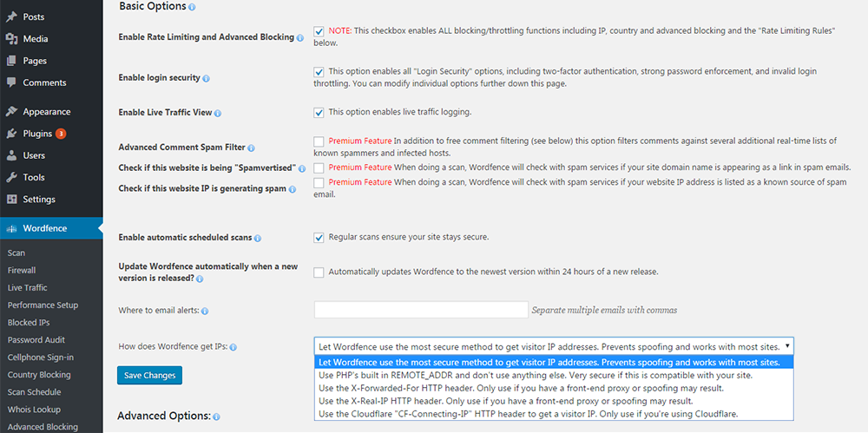Uncheck Enable Rate Limiting and Advanced Blocking
868x433 pixels.
319,31
